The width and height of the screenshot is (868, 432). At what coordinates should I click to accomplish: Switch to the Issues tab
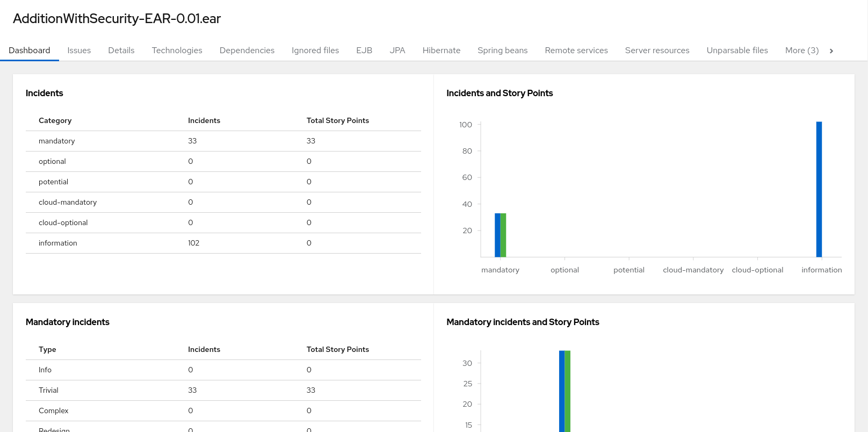coord(79,51)
